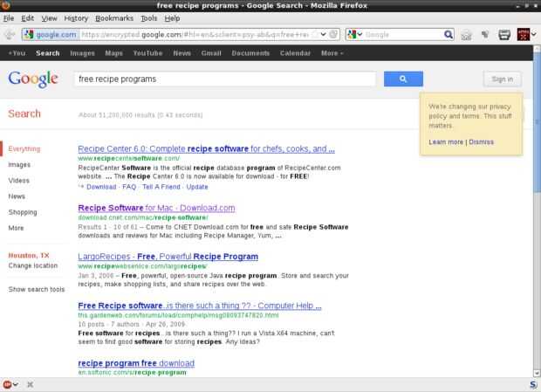Expand More filters in left sidebar
Image resolution: width=541 pixels, height=392 pixels.
tap(16, 228)
